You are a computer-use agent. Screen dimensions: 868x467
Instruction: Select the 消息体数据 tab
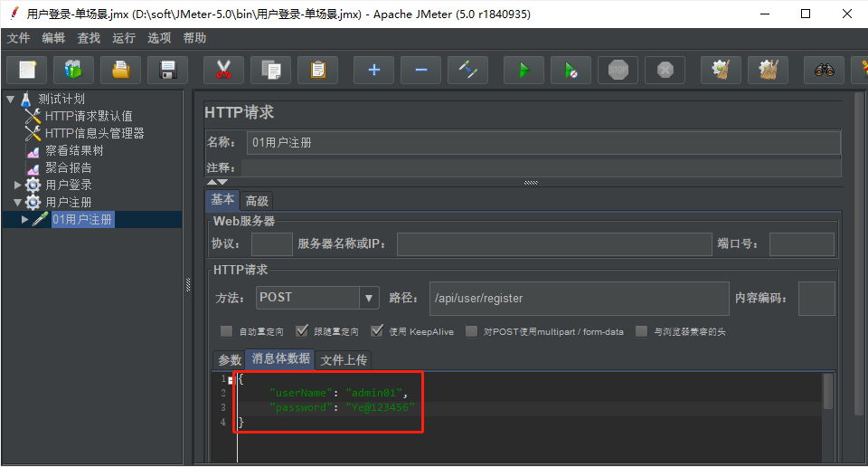click(x=280, y=359)
